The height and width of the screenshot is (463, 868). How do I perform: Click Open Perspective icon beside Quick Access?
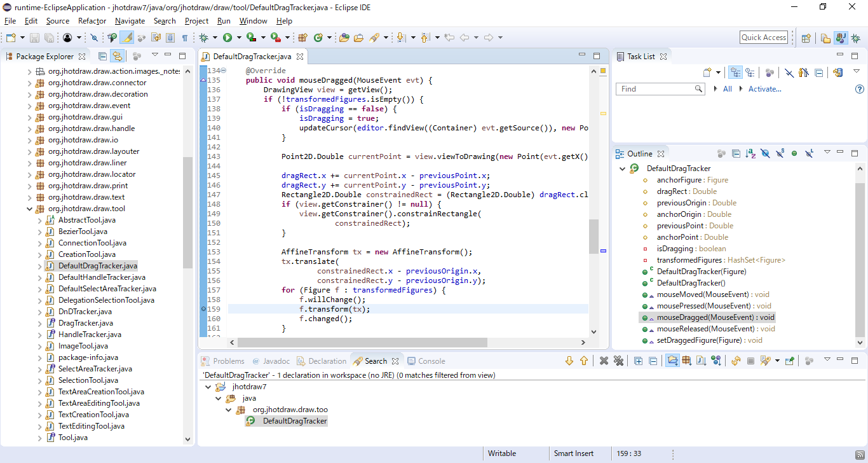click(805, 38)
